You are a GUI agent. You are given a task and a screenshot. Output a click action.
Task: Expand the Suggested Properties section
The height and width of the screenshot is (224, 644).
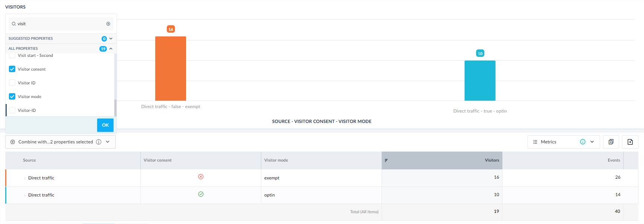coord(111,39)
